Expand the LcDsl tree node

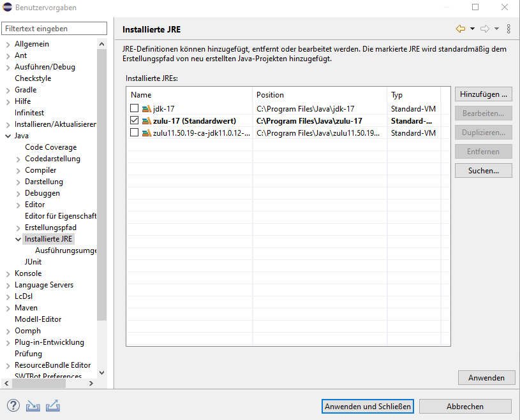click(x=8, y=297)
